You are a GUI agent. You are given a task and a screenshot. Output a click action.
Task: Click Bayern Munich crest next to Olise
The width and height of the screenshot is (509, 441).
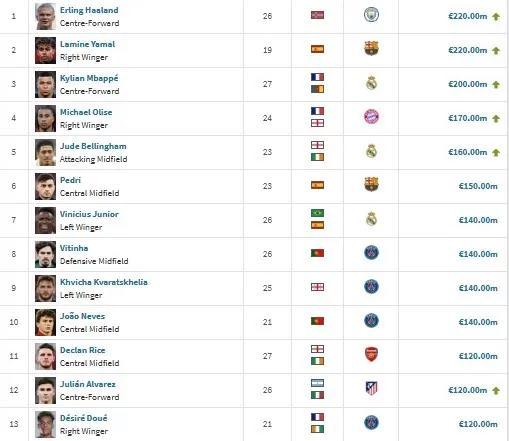(371, 117)
